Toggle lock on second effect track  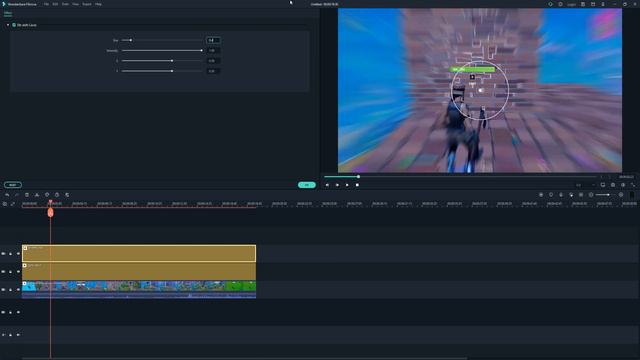point(11,271)
